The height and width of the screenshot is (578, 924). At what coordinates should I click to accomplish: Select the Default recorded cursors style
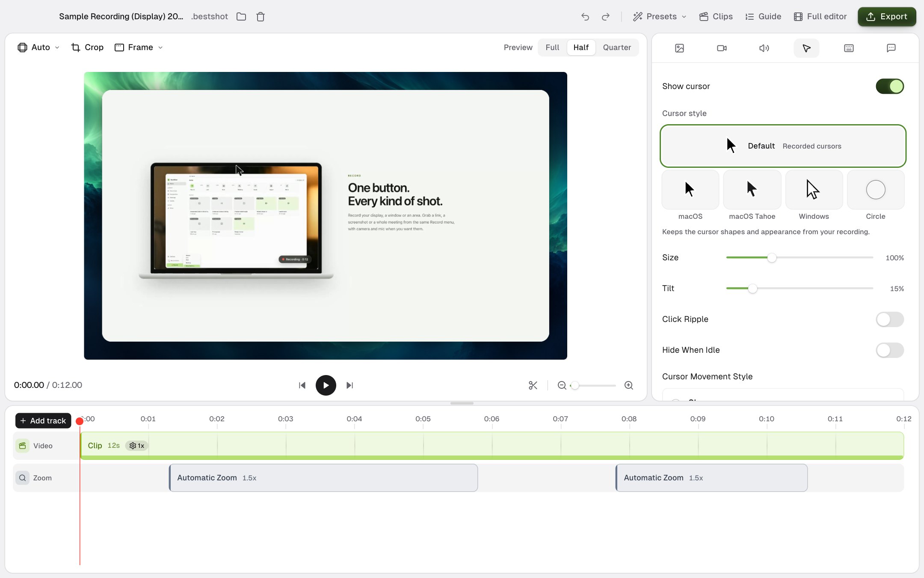[783, 146]
